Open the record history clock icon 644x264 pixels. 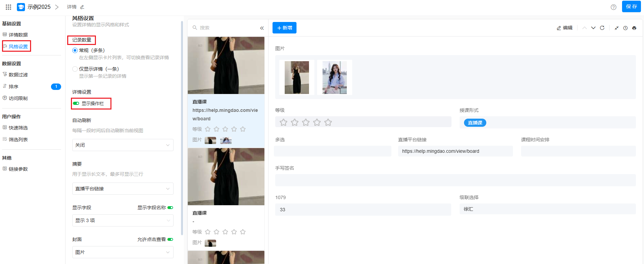coord(625,28)
